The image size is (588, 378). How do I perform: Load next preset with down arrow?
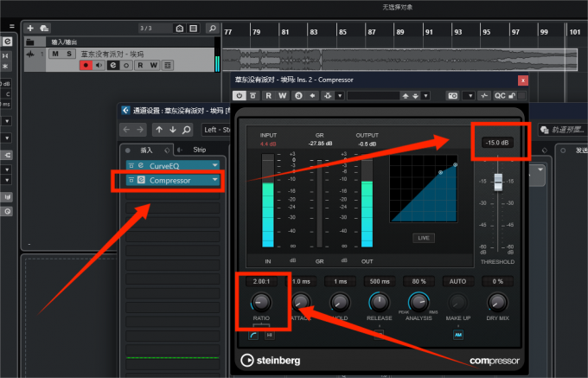tap(415, 96)
